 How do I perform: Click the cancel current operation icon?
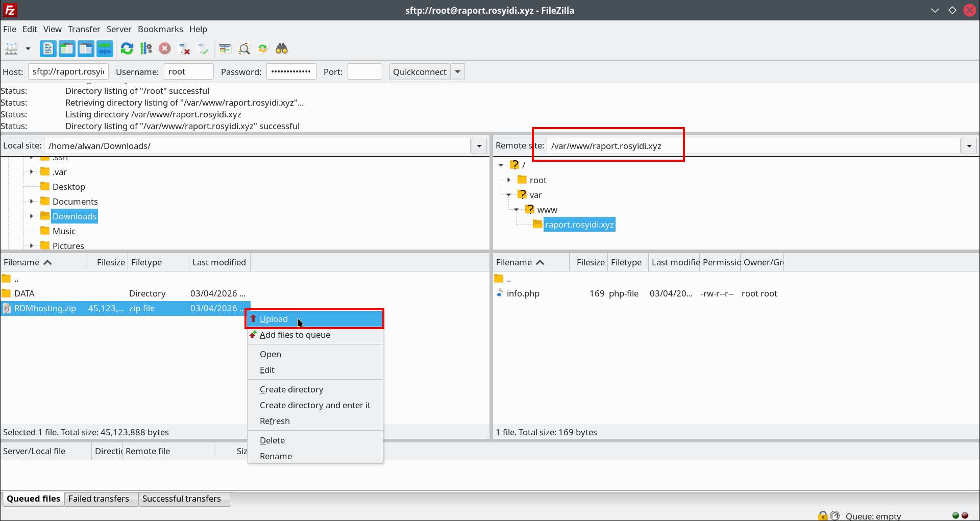[x=164, y=49]
